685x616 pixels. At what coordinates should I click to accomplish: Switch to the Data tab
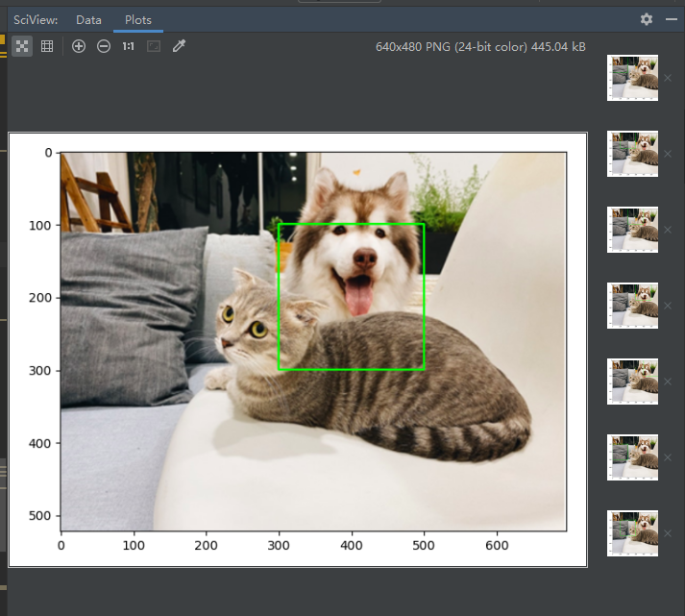click(88, 20)
